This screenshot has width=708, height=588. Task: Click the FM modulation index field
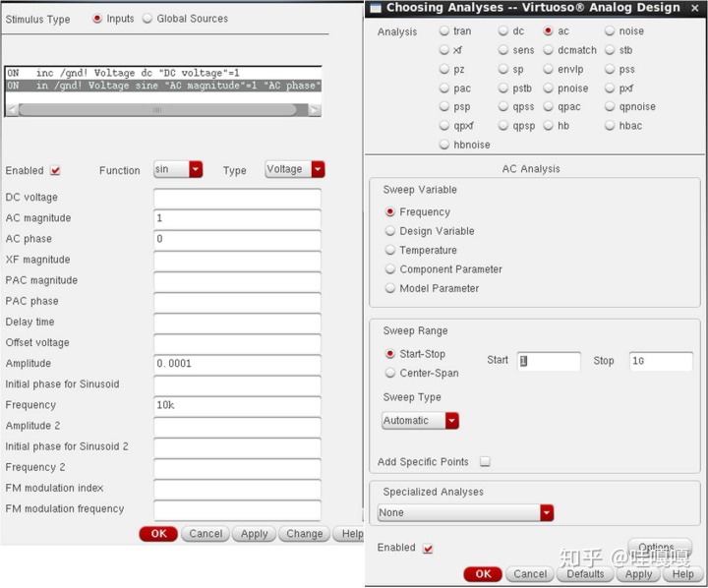click(237, 489)
